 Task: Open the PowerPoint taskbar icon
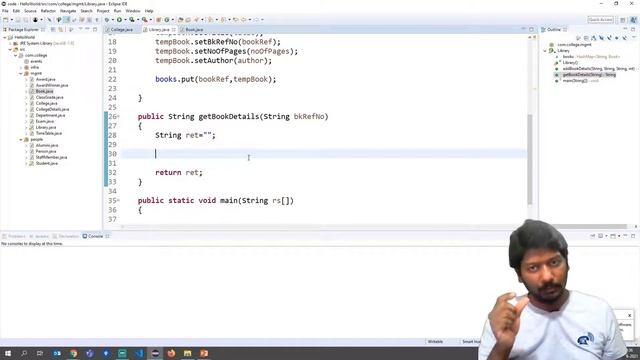[204, 353]
